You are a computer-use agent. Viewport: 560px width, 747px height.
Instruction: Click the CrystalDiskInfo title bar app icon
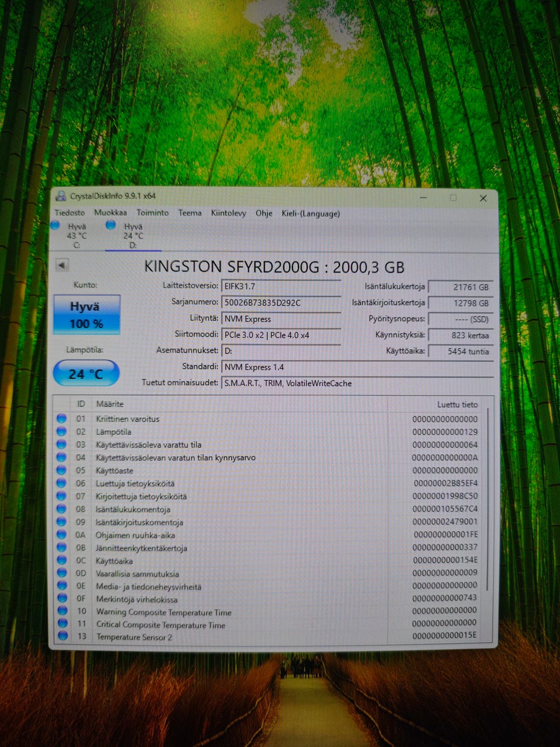[61, 196]
